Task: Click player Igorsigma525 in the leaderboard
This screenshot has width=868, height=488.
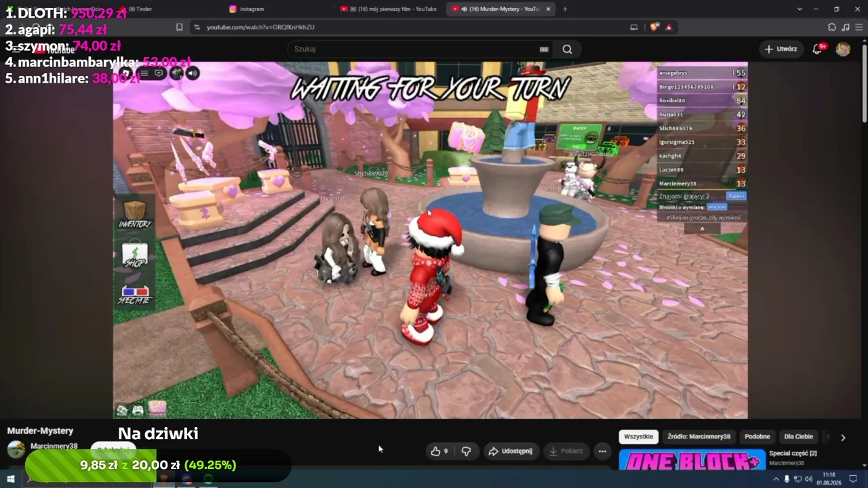Action: point(701,142)
